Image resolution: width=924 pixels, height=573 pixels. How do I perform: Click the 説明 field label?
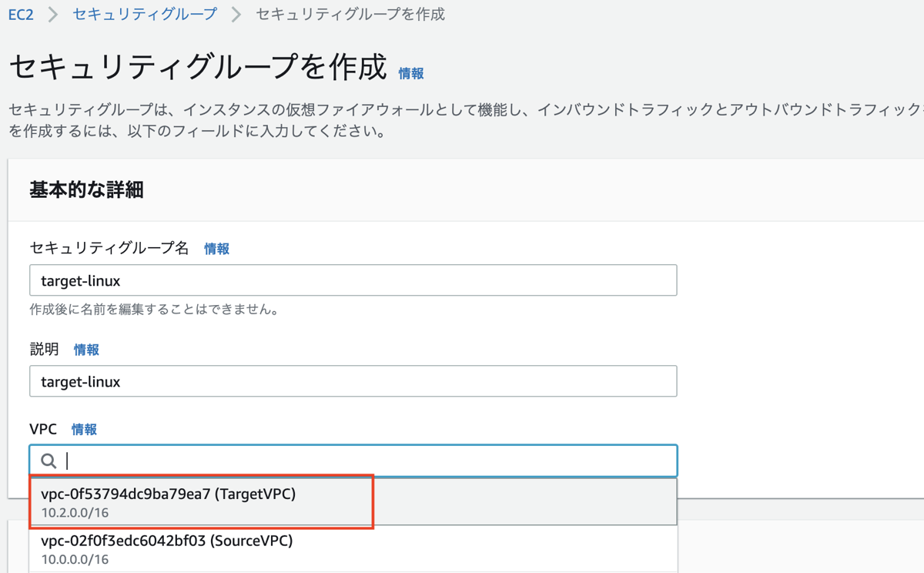44,349
